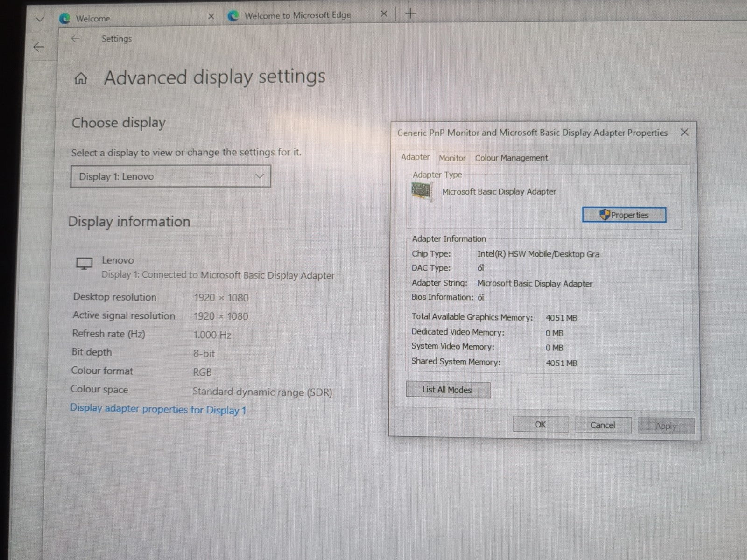Click the Edge icon on second tab
Screen dimensions: 747x560
pyautogui.click(x=233, y=16)
